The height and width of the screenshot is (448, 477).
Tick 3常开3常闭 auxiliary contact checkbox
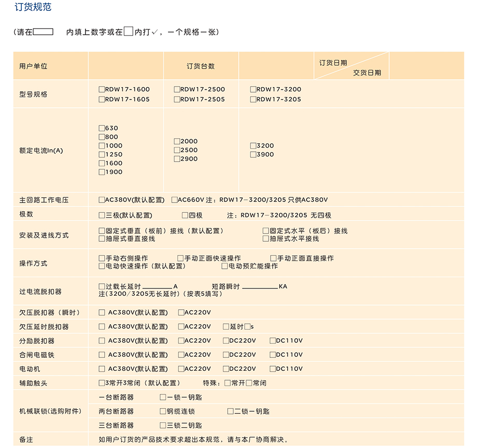point(102,383)
